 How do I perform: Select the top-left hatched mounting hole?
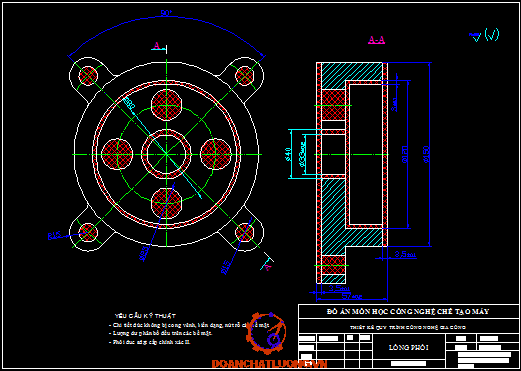click(88, 76)
